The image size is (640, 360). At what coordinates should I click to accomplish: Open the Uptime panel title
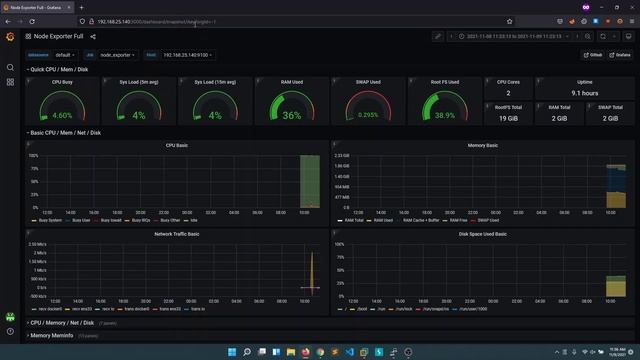click(584, 82)
